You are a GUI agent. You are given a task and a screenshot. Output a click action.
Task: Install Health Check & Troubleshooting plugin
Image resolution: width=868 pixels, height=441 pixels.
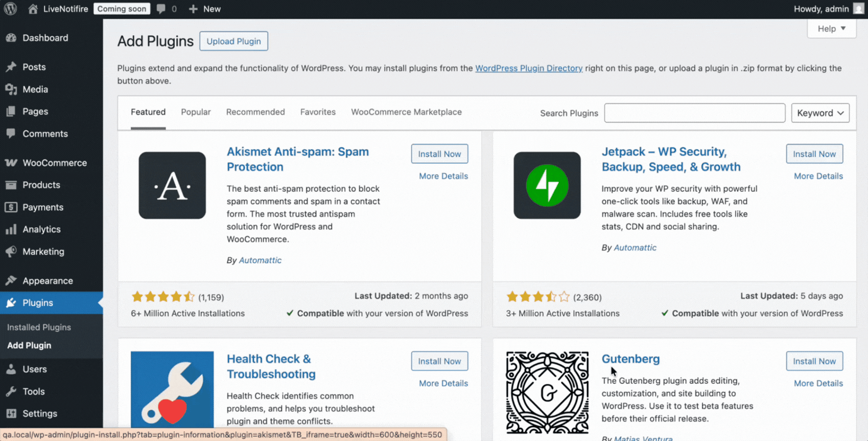pyautogui.click(x=439, y=361)
